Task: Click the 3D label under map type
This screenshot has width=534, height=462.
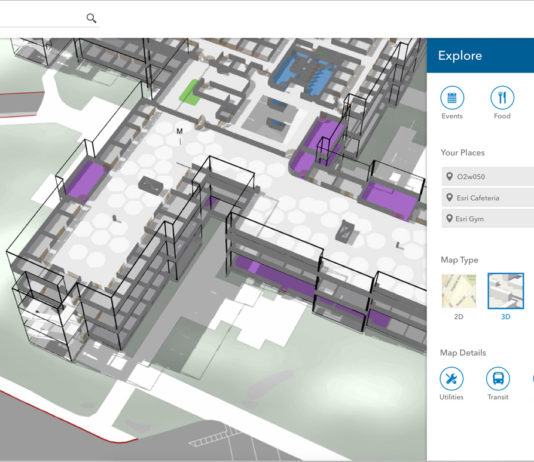Action: (506, 317)
